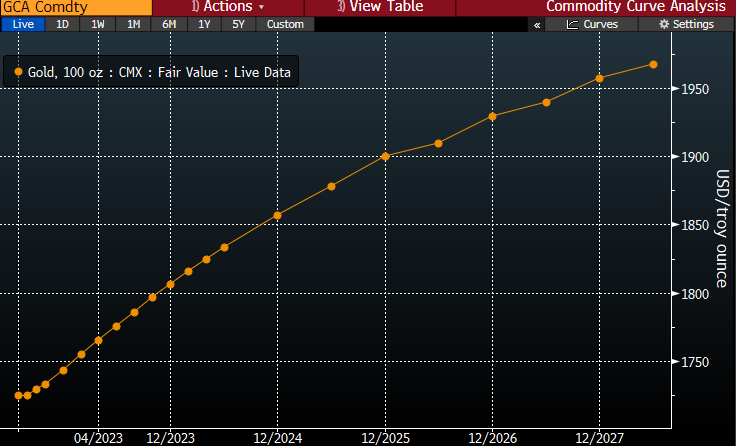Click the 12/2025 x-axis label
The width and height of the screenshot is (736, 446).
click(x=385, y=438)
